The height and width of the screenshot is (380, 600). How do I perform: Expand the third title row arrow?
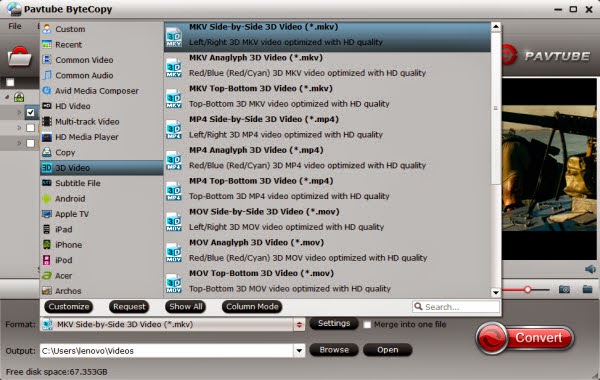19,143
